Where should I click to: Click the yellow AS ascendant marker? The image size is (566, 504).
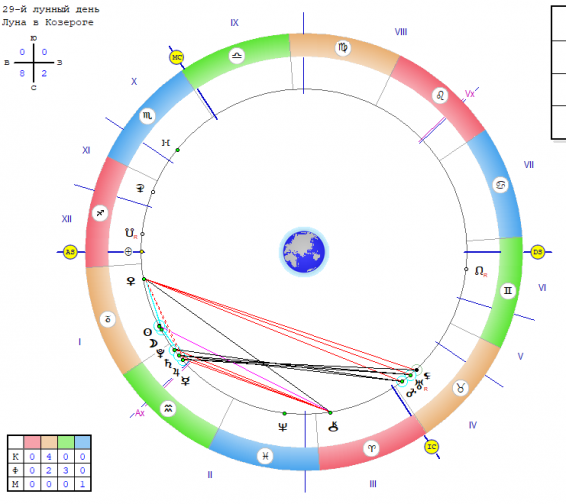[x=70, y=252]
